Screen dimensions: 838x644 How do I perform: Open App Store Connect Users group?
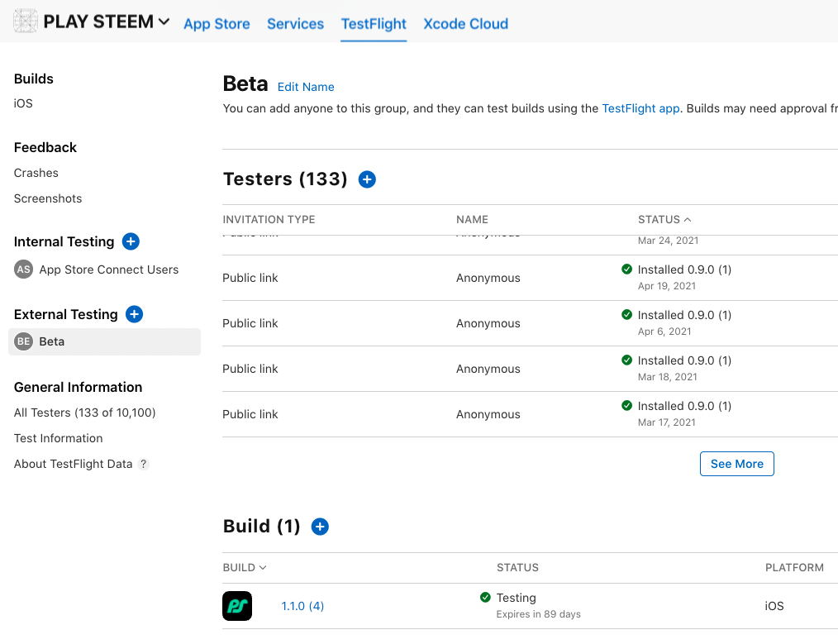pos(108,270)
